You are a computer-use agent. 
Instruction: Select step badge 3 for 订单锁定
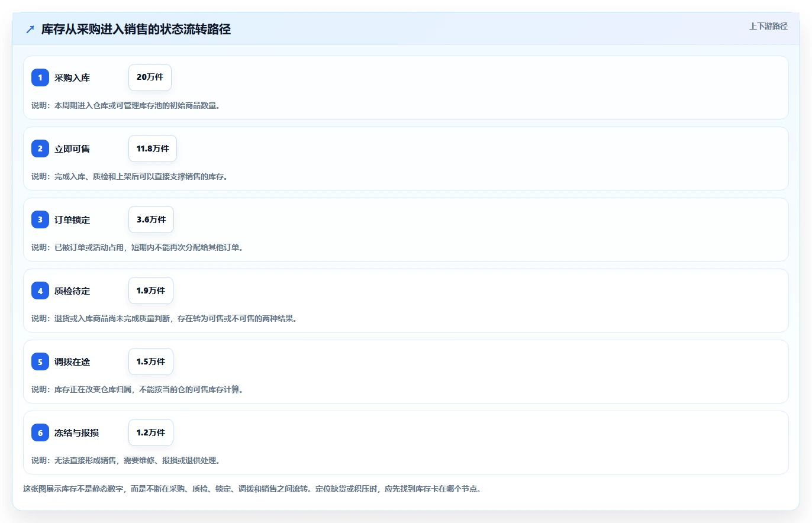pos(40,219)
